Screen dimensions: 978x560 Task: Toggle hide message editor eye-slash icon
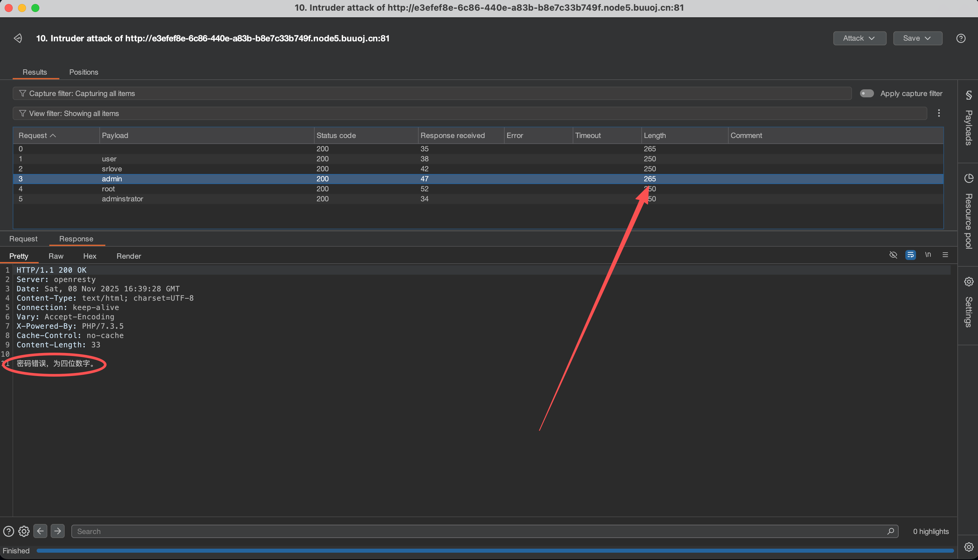[893, 255]
